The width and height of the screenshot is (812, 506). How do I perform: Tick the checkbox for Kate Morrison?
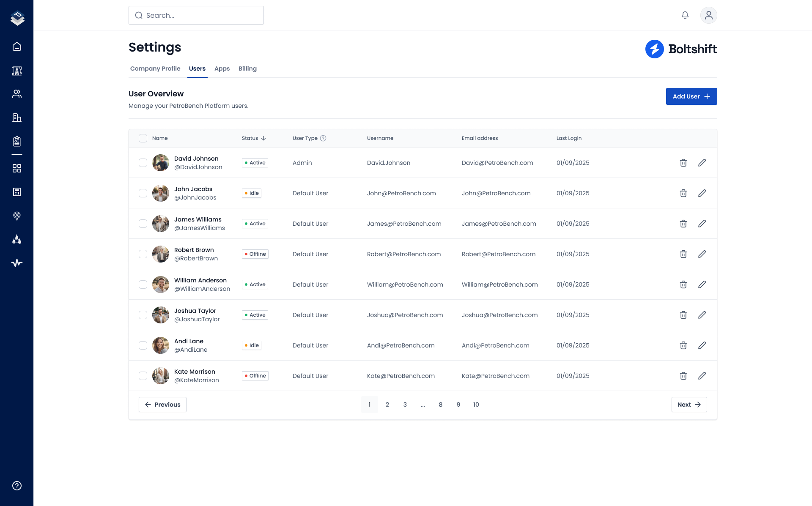pyautogui.click(x=143, y=376)
